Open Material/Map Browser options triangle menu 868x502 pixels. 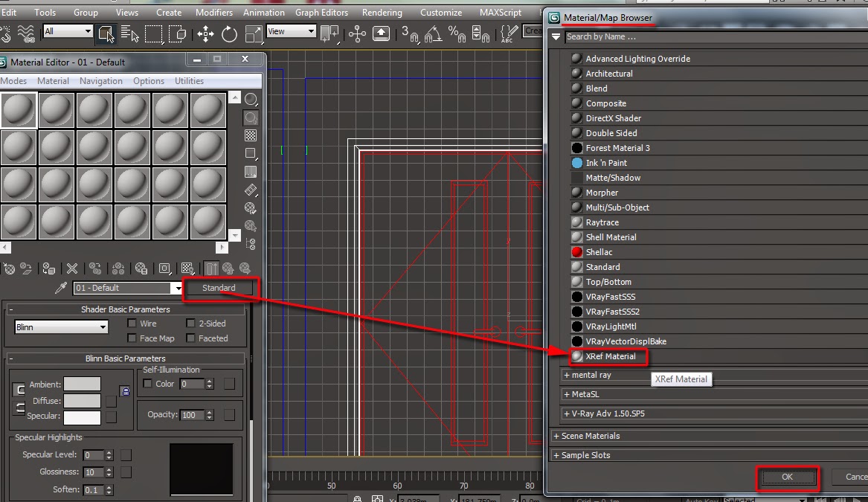pos(556,36)
